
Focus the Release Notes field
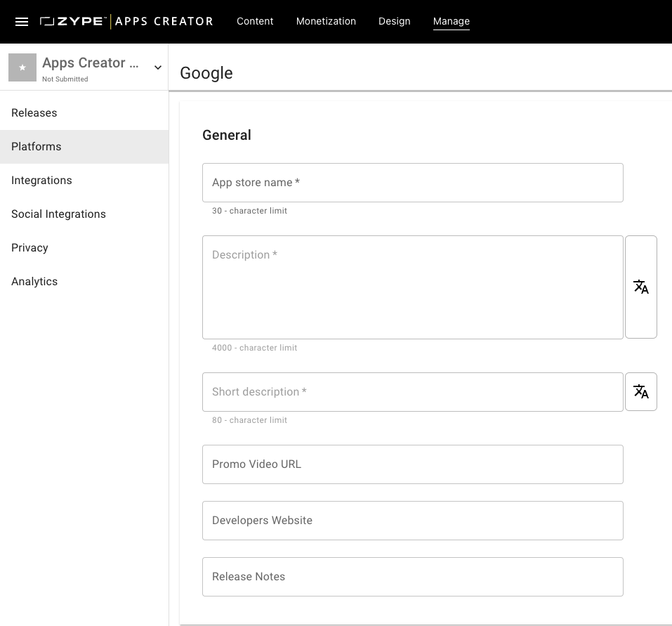413,577
